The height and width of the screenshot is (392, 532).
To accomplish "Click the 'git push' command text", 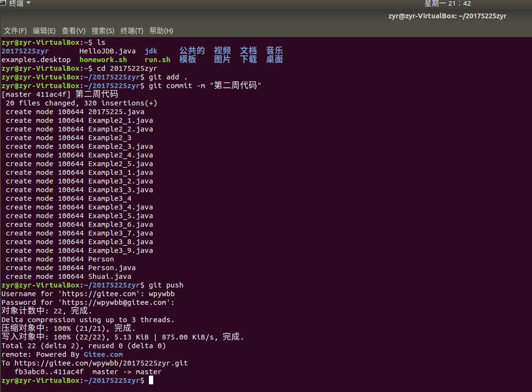I will (166, 285).
